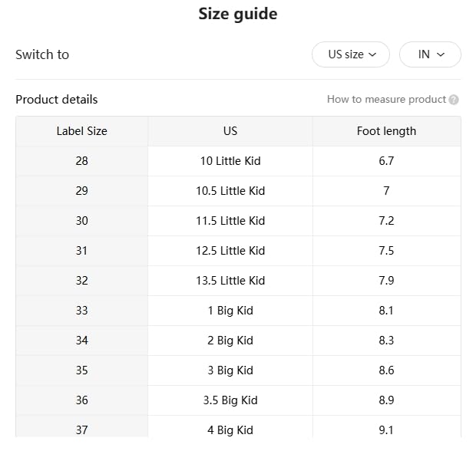Viewport: 476px width, 451px height.
Task: Click the Size guide heading
Action: tap(238, 14)
